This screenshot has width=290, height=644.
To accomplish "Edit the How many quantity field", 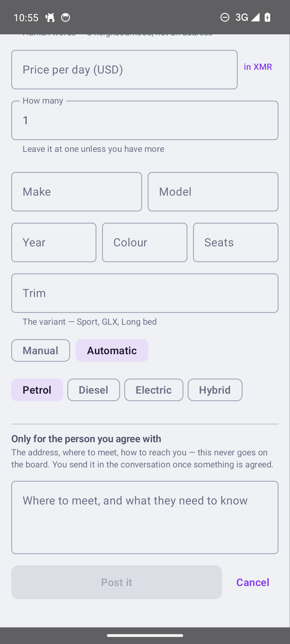I will pos(145,120).
